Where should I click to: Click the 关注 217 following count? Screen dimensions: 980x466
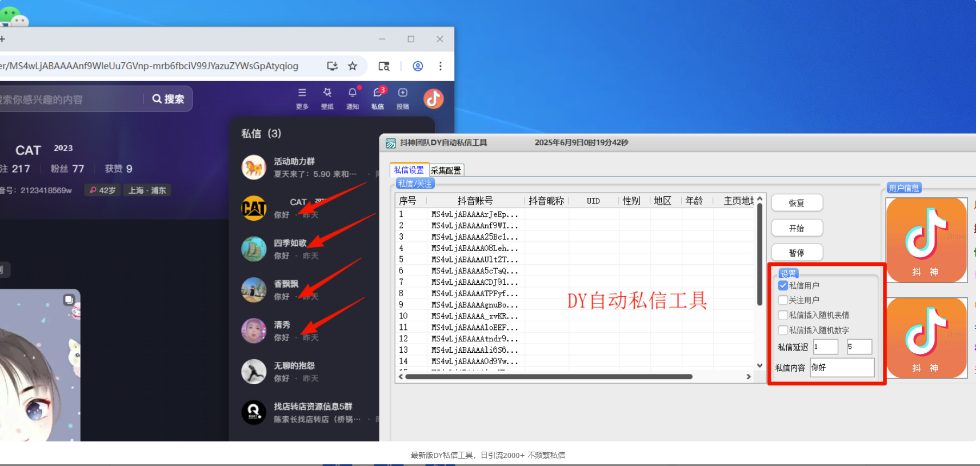[x=15, y=169]
